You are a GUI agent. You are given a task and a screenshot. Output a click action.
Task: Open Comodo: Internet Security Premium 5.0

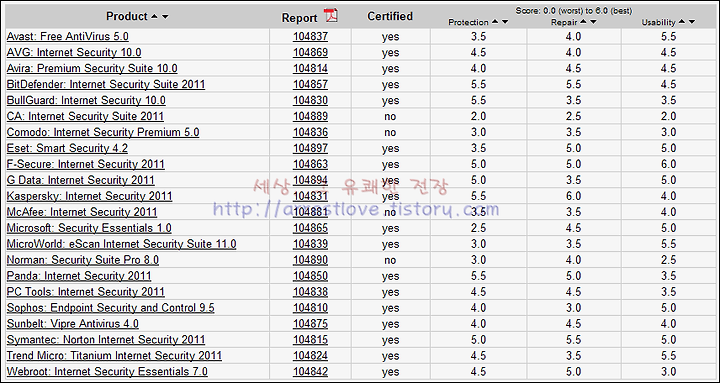pyautogui.click(x=103, y=132)
